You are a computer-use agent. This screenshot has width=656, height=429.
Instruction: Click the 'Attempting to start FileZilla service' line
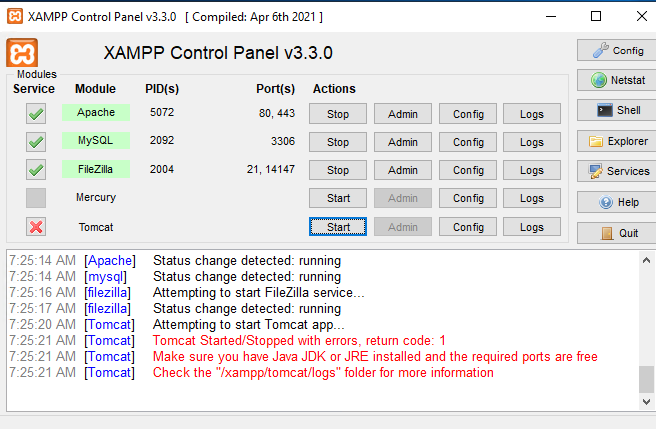point(259,292)
